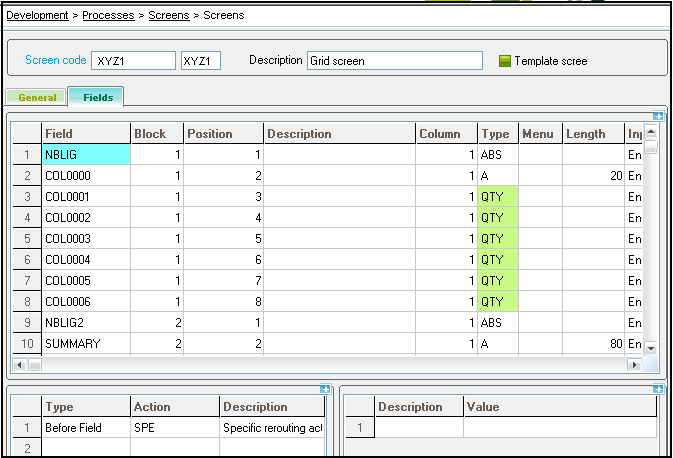Click the Menu column header
Image resolution: width=673 pixels, height=458 pixels.
pos(540,133)
